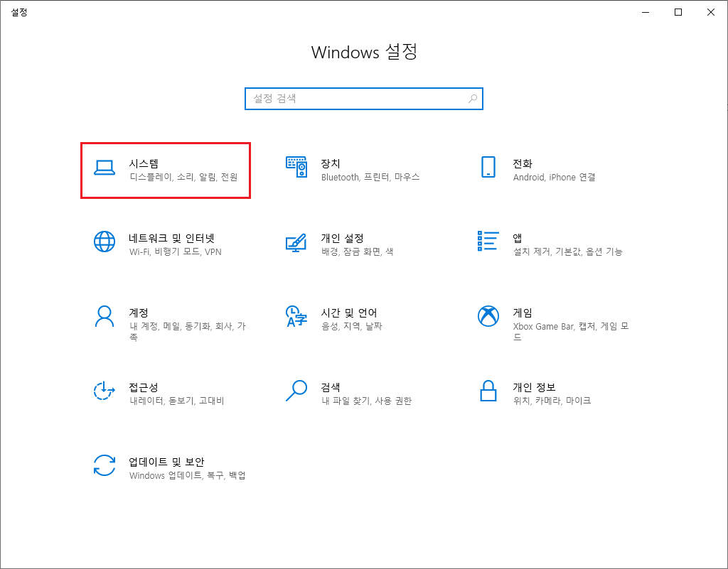Open the 게임 Xbox icon

(488, 316)
